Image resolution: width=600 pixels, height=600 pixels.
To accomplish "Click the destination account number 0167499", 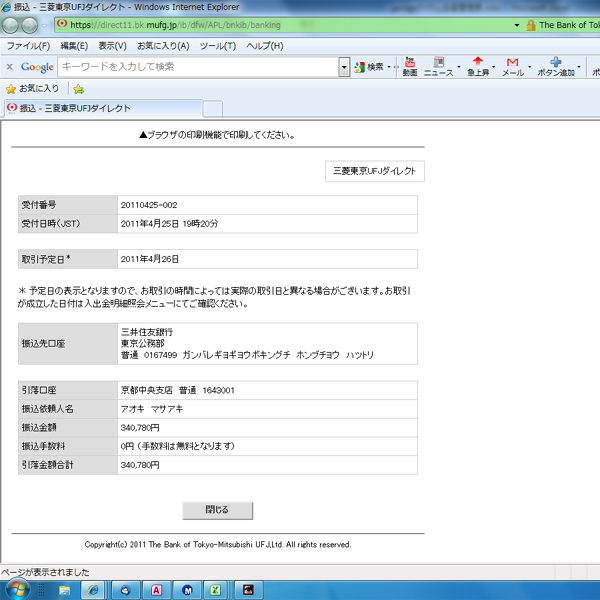I will 160,355.
